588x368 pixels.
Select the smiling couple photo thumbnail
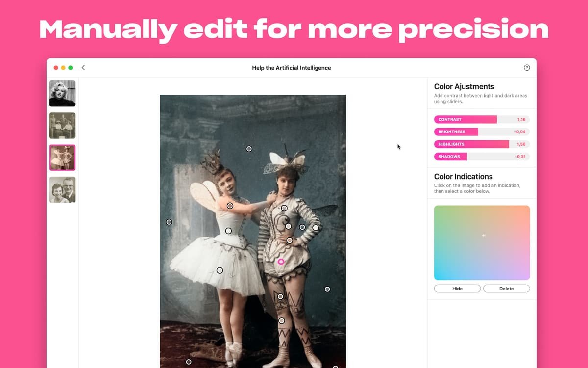click(x=62, y=189)
